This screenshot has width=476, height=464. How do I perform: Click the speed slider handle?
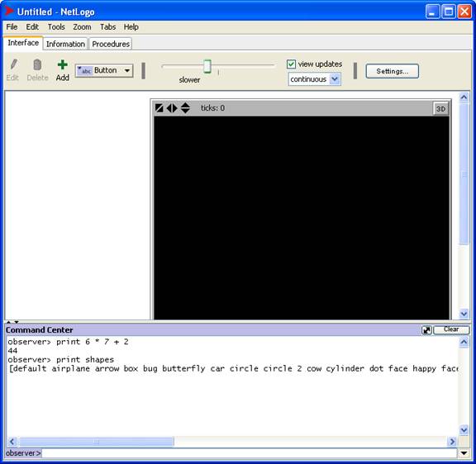pyautogui.click(x=207, y=66)
